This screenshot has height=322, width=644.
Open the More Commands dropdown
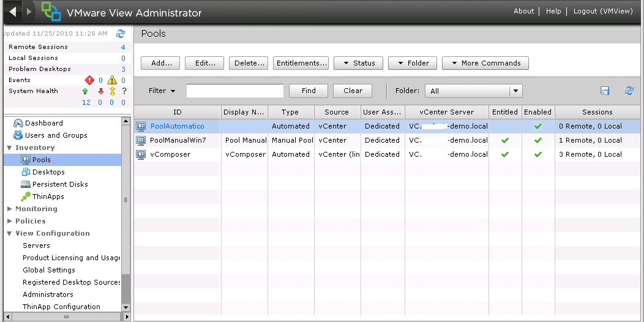485,63
